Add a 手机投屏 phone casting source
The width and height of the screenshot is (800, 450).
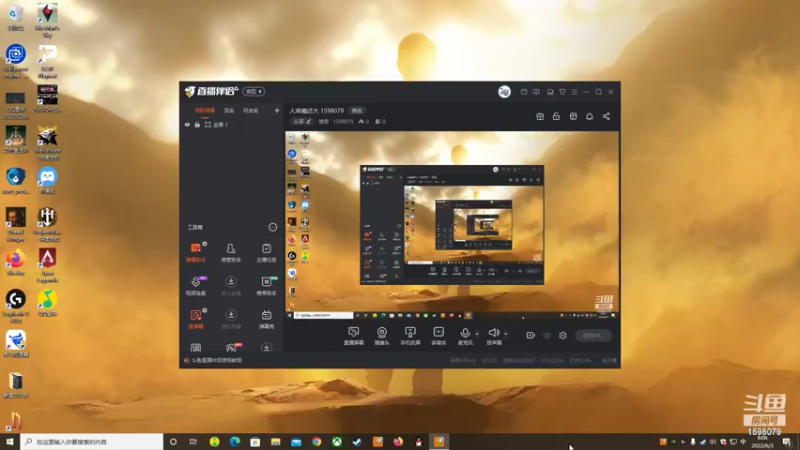pyautogui.click(x=410, y=336)
